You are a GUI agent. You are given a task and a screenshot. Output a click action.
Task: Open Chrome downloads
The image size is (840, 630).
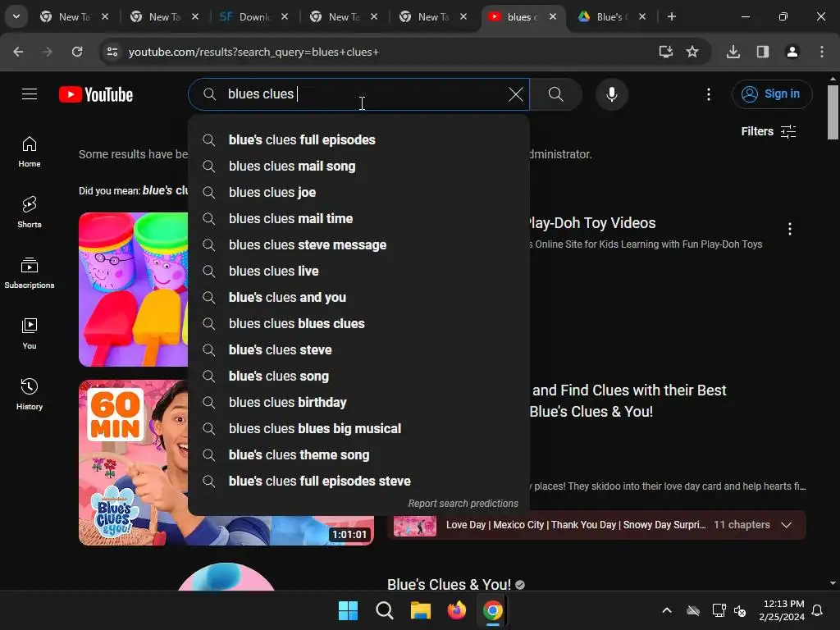point(733,52)
